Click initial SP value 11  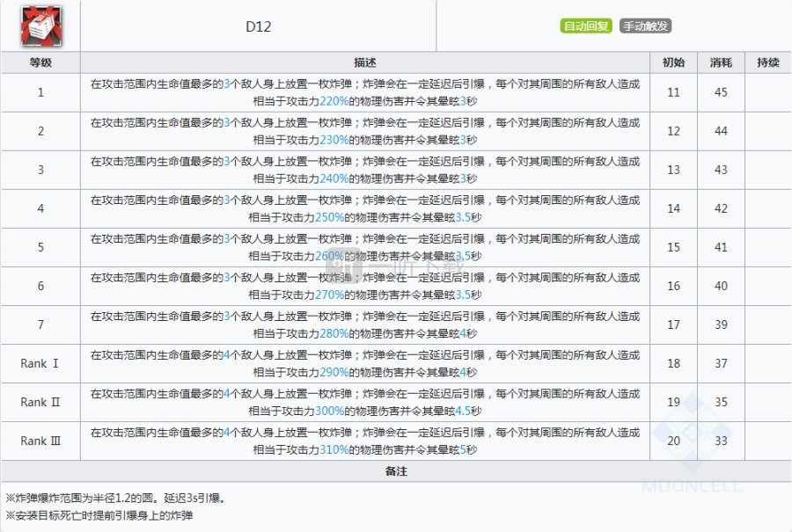(x=673, y=92)
